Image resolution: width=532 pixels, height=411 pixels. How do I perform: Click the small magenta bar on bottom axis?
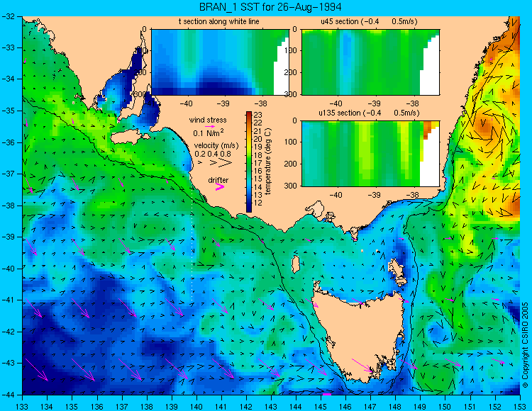327,394
